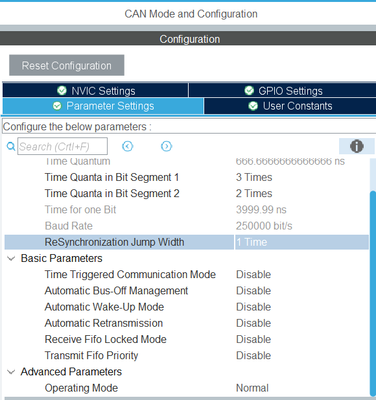The width and height of the screenshot is (376, 400).
Task: Select 'Transmit Fifo Priority' label
Action: 91,355
